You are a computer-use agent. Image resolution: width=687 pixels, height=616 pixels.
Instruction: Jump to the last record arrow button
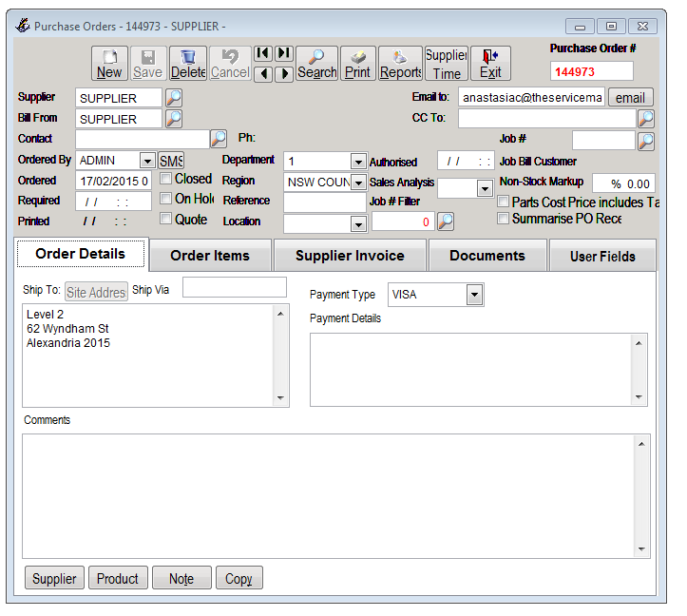coord(283,53)
